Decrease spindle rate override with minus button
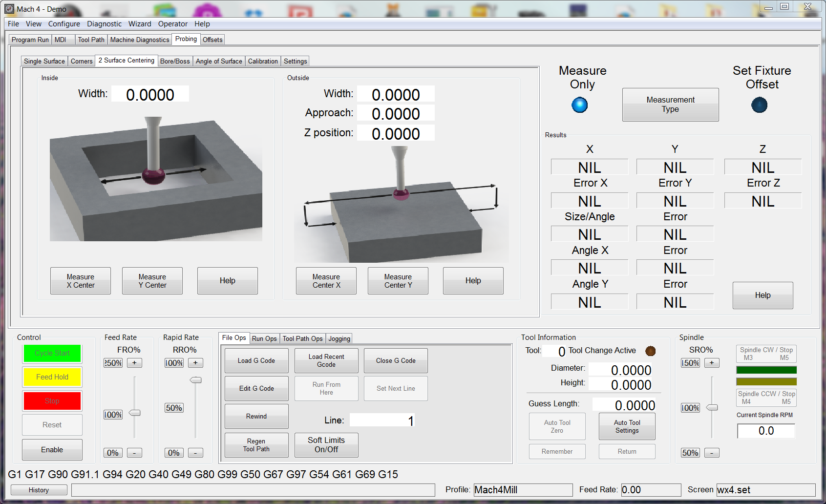This screenshot has height=504, width=826. pyautogui.click(x=712, y=453)
